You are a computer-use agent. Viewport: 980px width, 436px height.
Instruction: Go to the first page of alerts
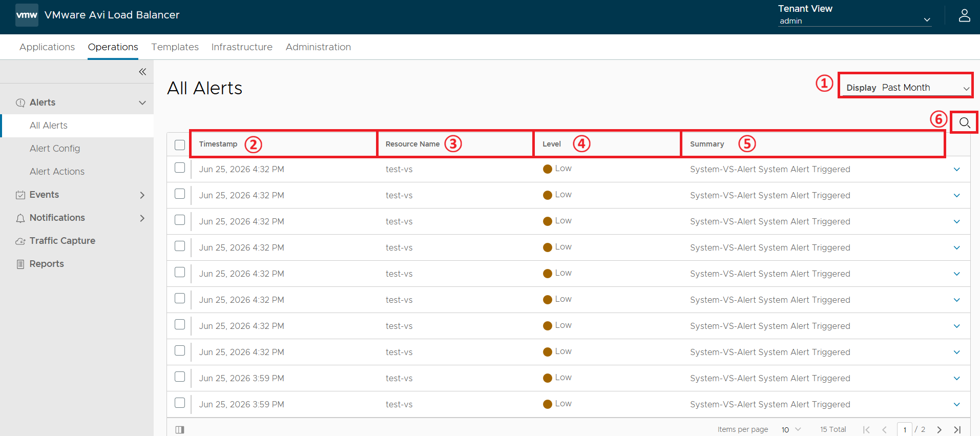pos(866,429)
